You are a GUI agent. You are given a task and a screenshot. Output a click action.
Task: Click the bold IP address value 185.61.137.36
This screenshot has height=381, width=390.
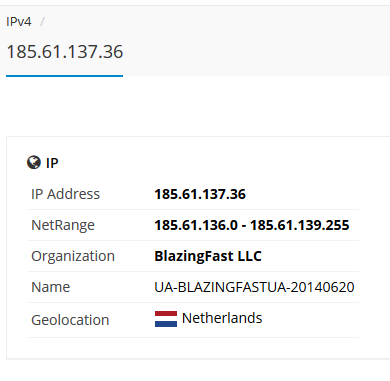(x=200, y=194)
